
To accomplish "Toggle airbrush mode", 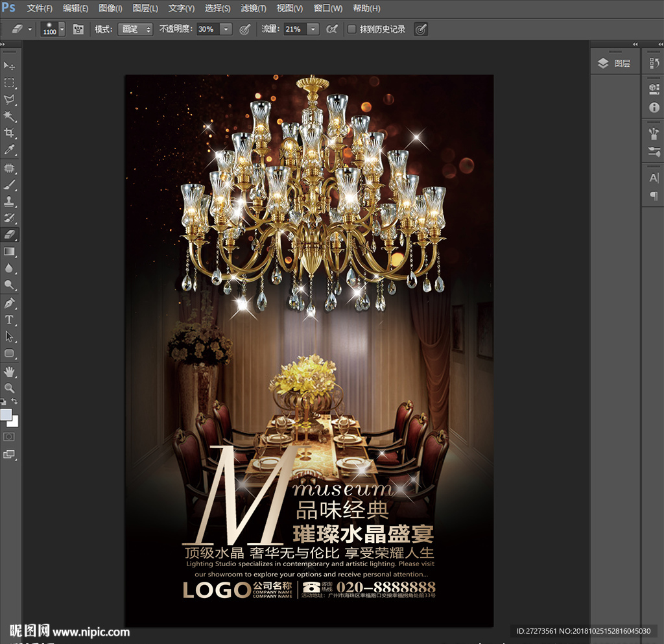I will tap(332, 29).
